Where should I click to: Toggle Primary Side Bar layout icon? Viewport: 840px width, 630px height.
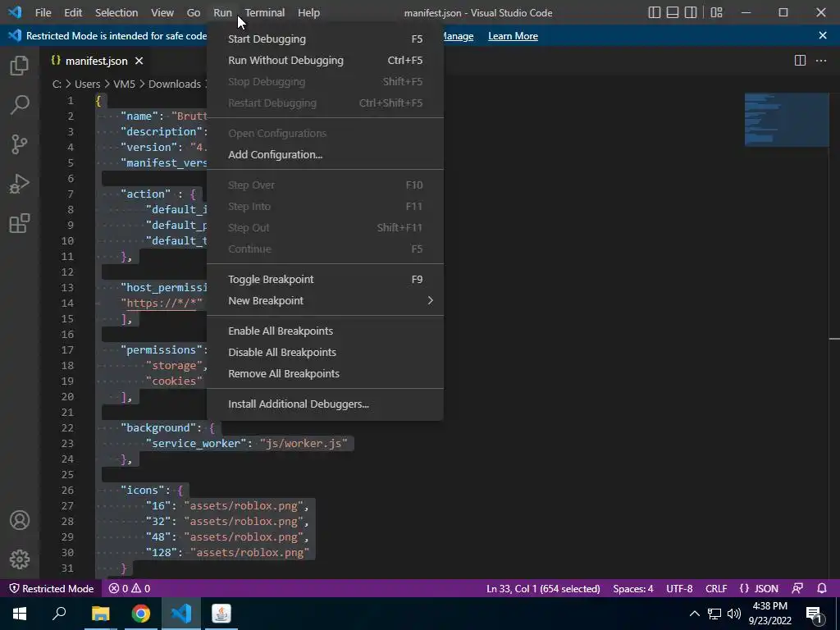point(654,12)
